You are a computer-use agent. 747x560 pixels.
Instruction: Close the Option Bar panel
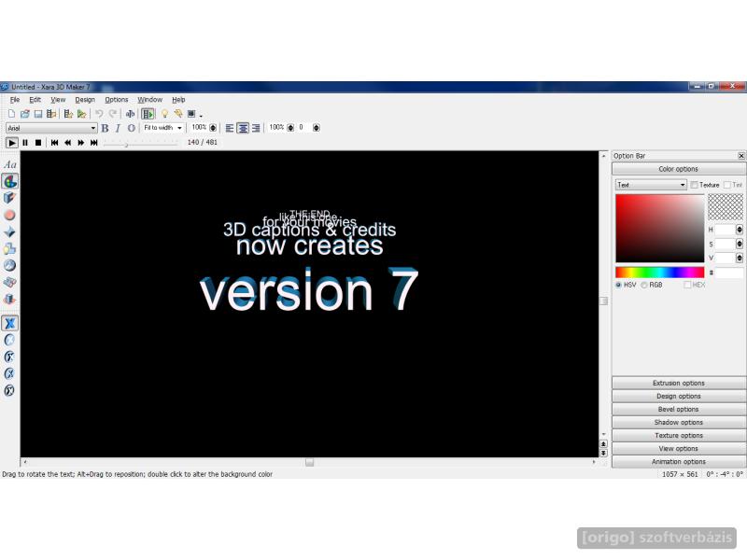coord(741,156)
